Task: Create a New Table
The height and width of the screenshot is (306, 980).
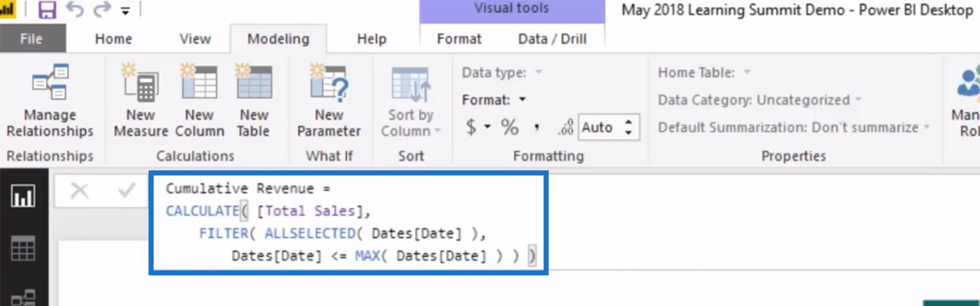Action: (x=254, y=101)
